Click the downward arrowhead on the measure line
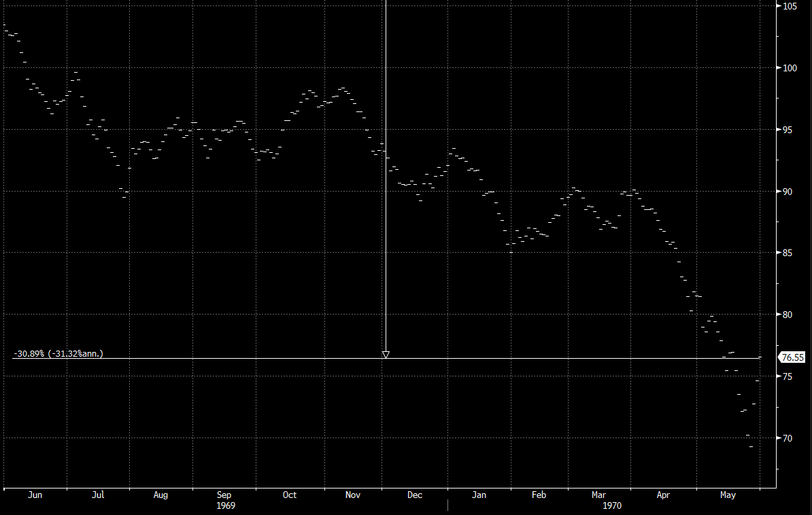Viewport: 812px width, 515px height. tap(386, 355)
